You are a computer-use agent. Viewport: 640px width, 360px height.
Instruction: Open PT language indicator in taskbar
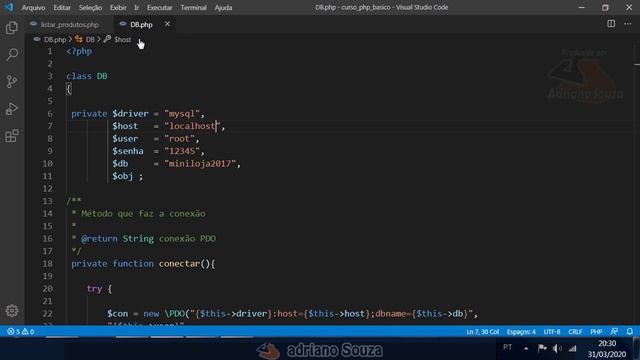(x=507, y=347)
